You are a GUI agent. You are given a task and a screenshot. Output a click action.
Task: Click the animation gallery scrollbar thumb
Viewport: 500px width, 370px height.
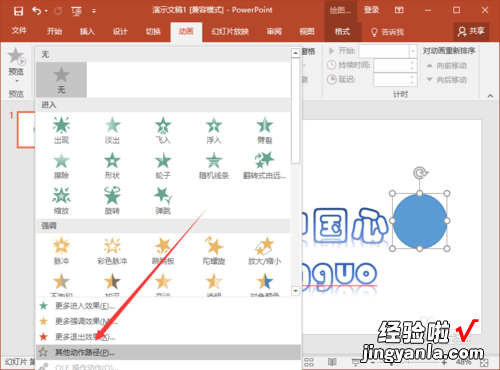[295, 111]
